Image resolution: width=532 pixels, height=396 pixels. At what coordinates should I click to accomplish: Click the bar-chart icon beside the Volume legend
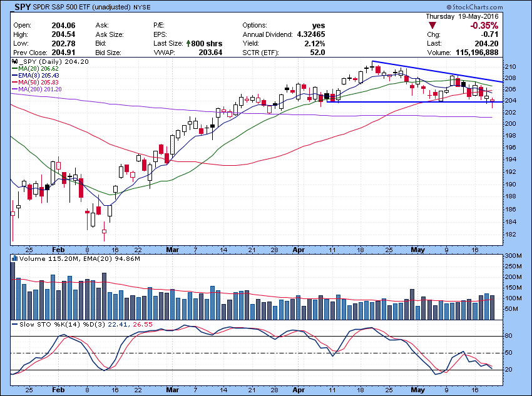(14, 259)
